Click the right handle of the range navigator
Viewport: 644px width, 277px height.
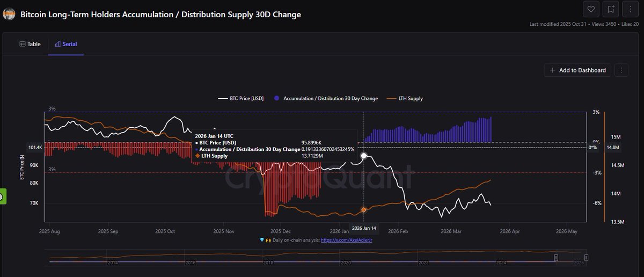coord(586,258)
